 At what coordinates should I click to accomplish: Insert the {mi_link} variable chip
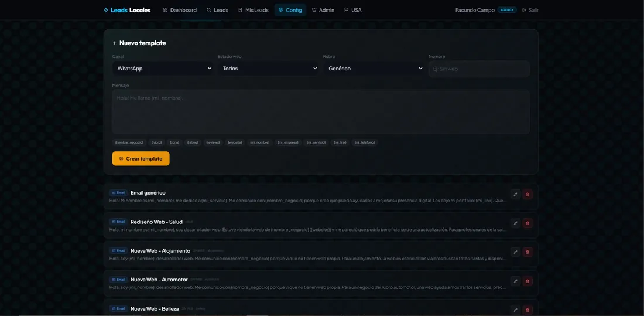click(340, 142)
